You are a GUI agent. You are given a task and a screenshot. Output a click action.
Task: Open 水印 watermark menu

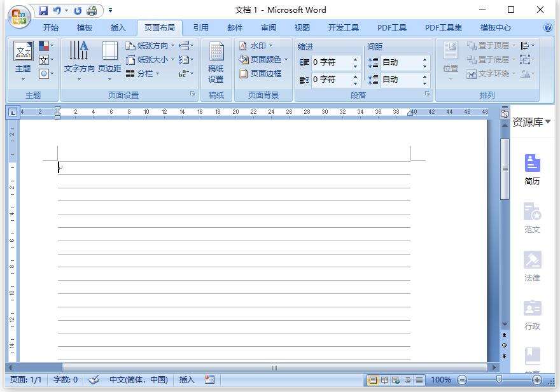point(256,46)
